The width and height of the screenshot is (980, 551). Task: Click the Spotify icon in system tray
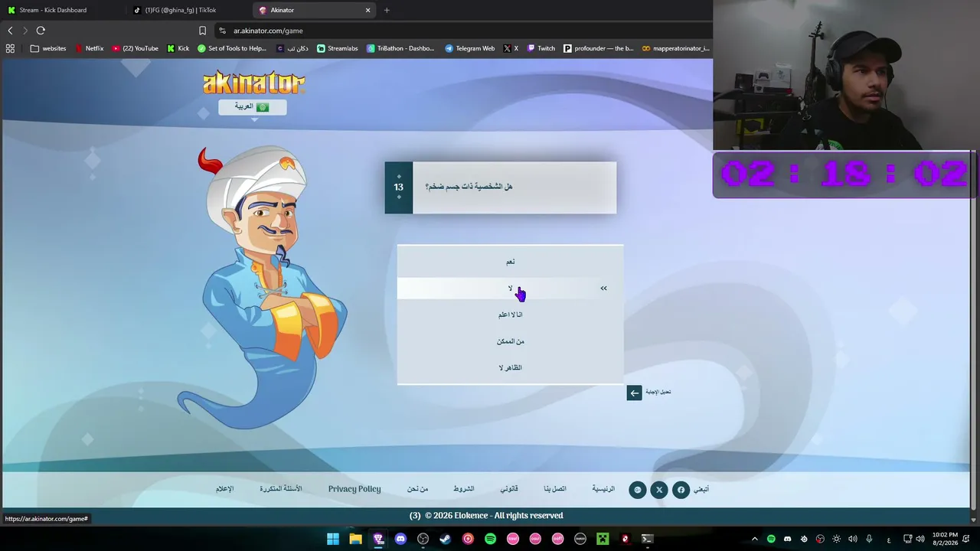[x=771, y=539]
